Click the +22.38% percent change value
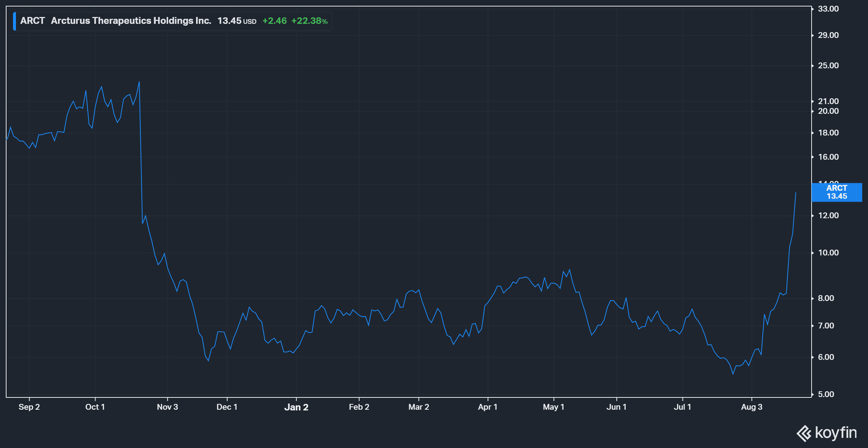 310,21
